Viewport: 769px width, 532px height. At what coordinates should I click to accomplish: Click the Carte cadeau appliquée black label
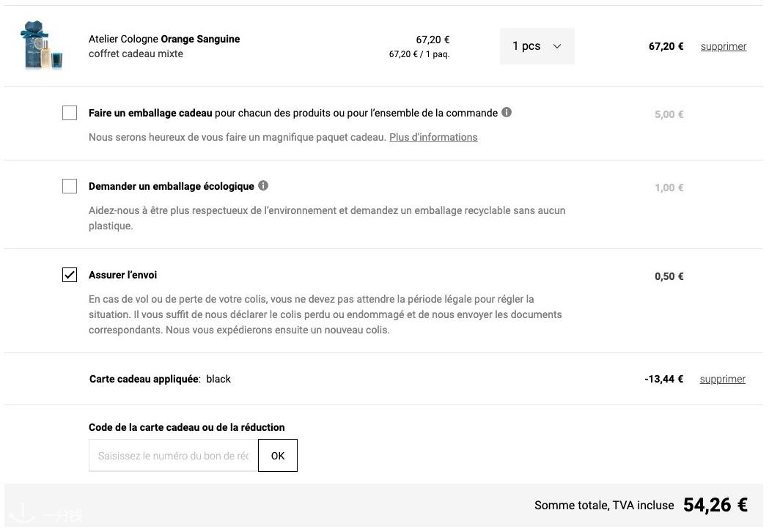[x=160, y=379]
